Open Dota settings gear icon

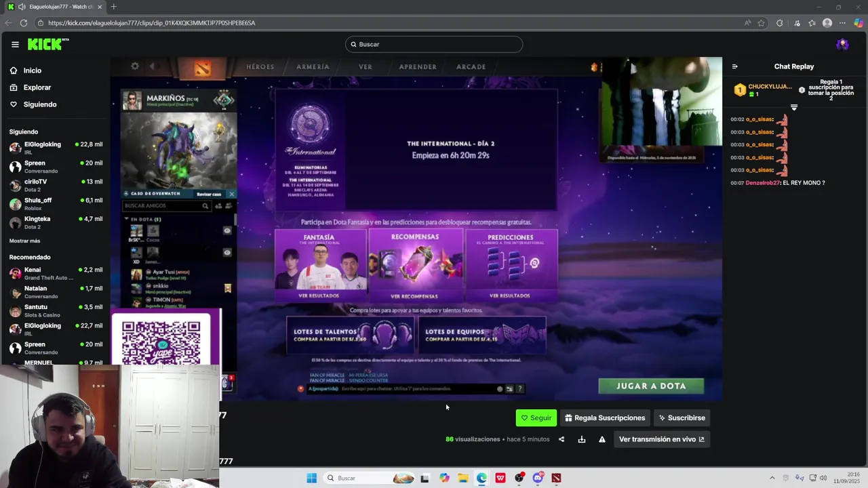(135, 66)
